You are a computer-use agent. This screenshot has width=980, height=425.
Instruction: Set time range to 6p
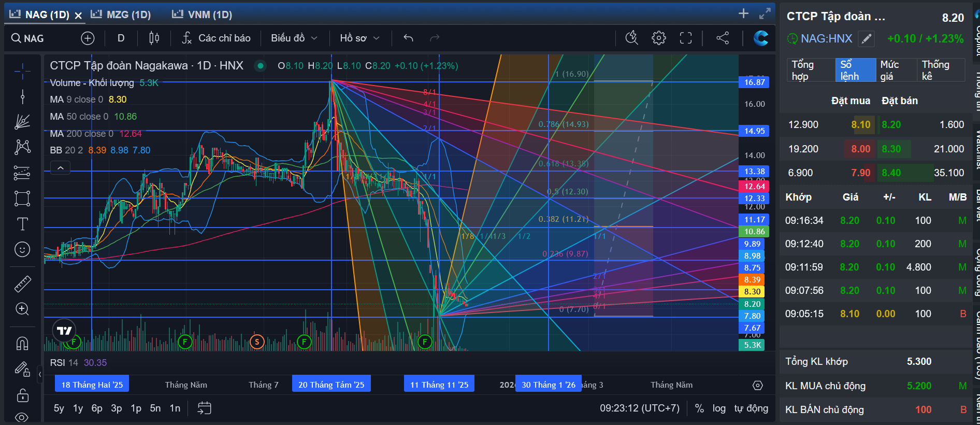point(97,408)
